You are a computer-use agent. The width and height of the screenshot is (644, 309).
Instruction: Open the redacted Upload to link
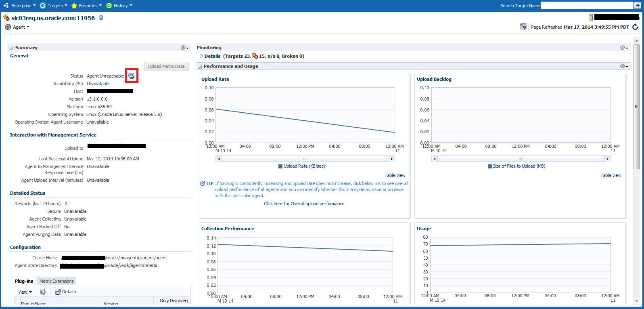(117, 146)
